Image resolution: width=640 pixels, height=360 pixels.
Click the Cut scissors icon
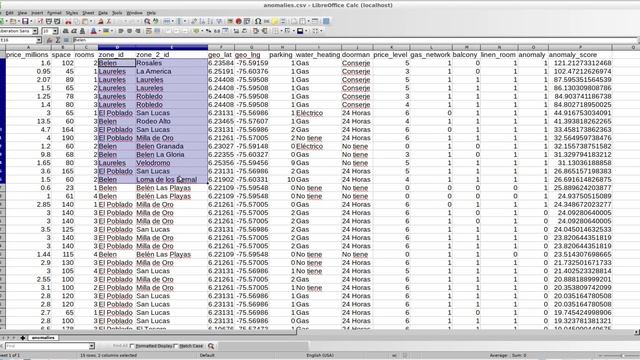pos(68,21)
